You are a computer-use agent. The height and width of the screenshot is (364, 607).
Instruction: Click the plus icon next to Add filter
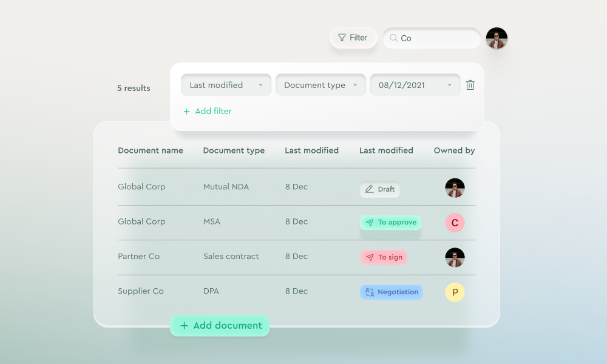pos(186,111)
